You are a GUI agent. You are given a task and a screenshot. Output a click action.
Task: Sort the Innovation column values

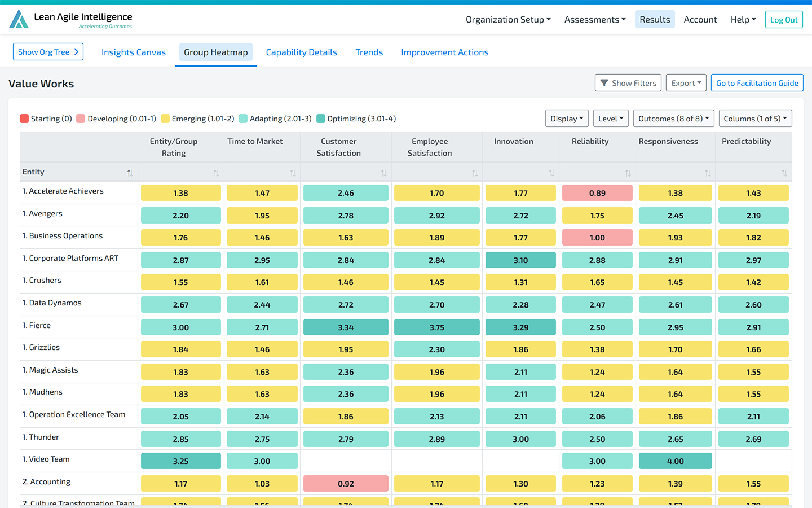point(551,173)
